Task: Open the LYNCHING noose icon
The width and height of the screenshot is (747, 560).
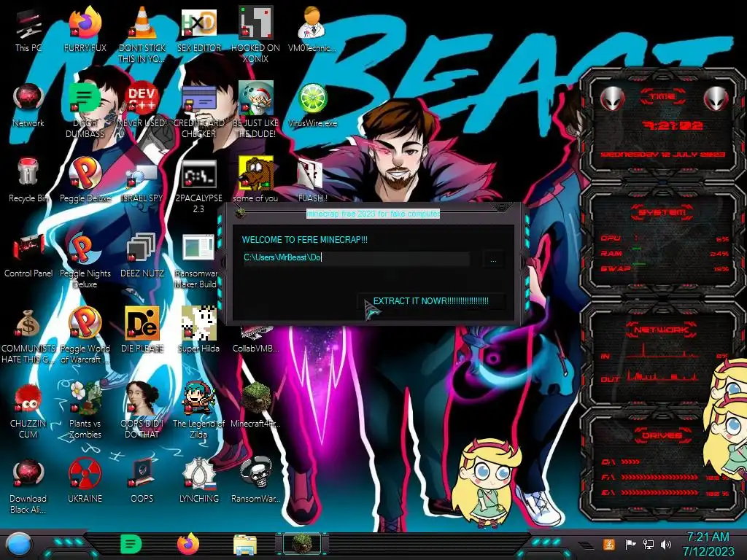Action: [198, 481]
